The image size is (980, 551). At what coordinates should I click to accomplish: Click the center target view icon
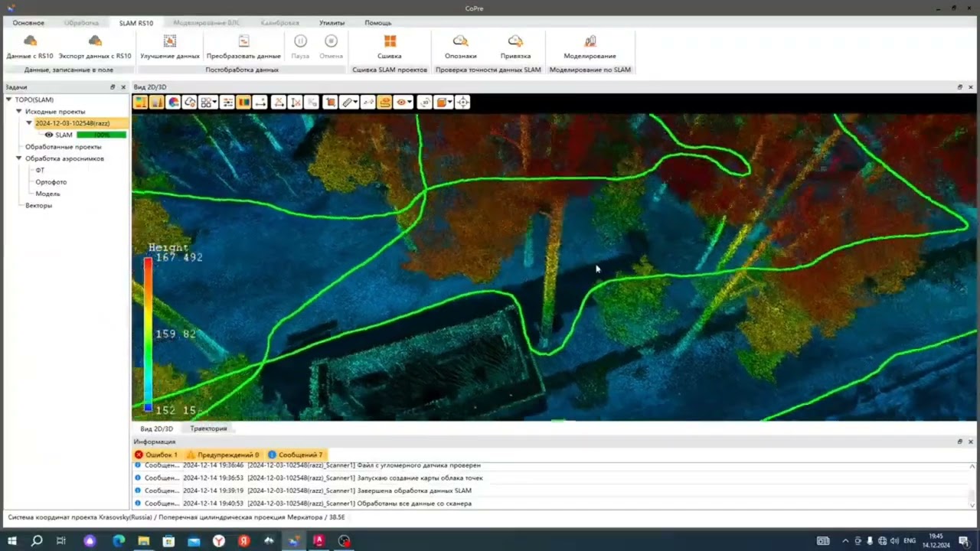point(462,102)
